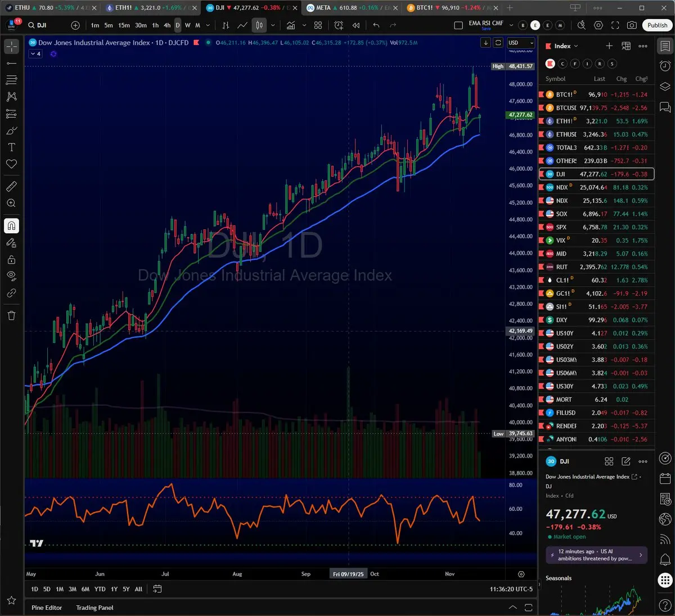675x616 pixels.
Task: Open the US AI ambitions news item
Action: 596,555
